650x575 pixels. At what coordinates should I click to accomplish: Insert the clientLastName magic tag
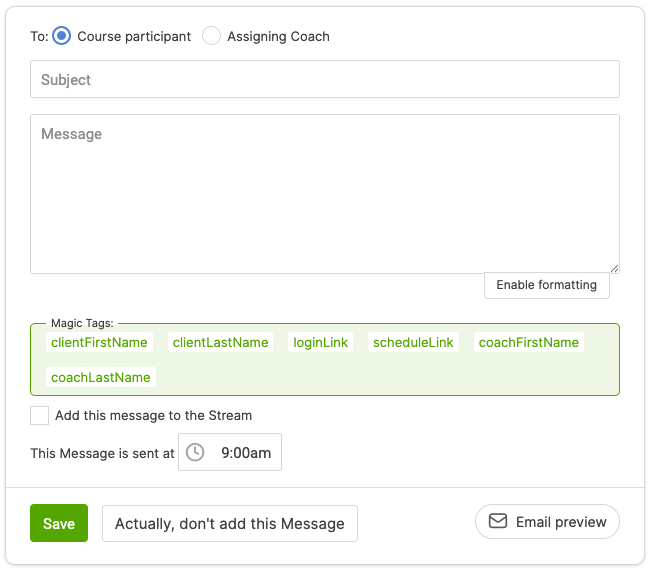click(221, 342)
